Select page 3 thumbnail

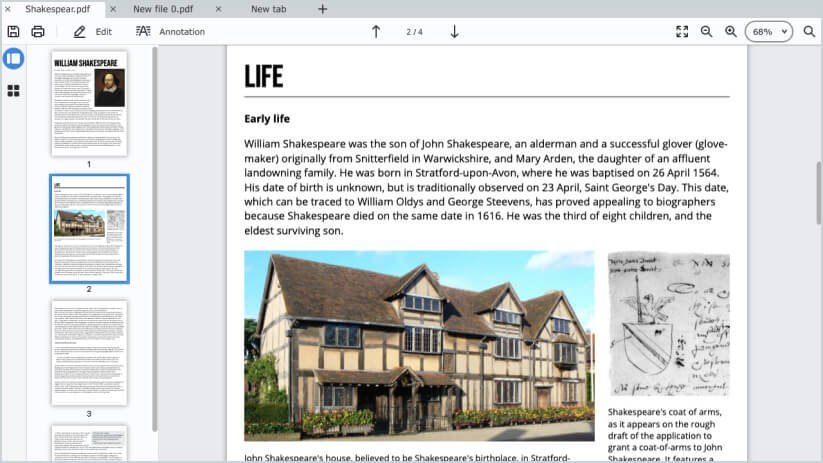pos(89,352)
